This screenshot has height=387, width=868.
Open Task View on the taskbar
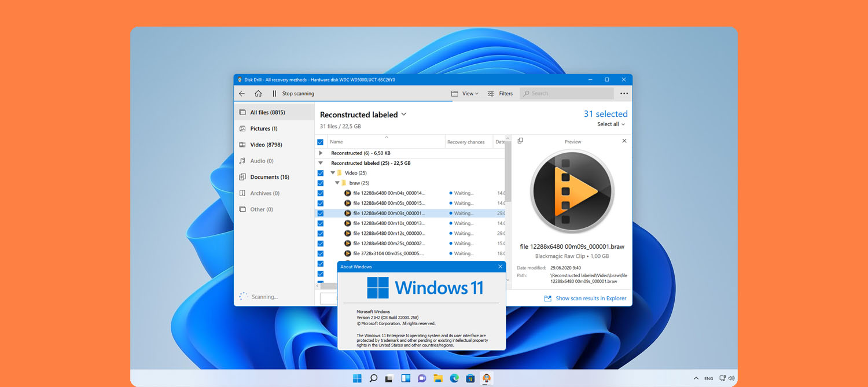tap(389, 378)
